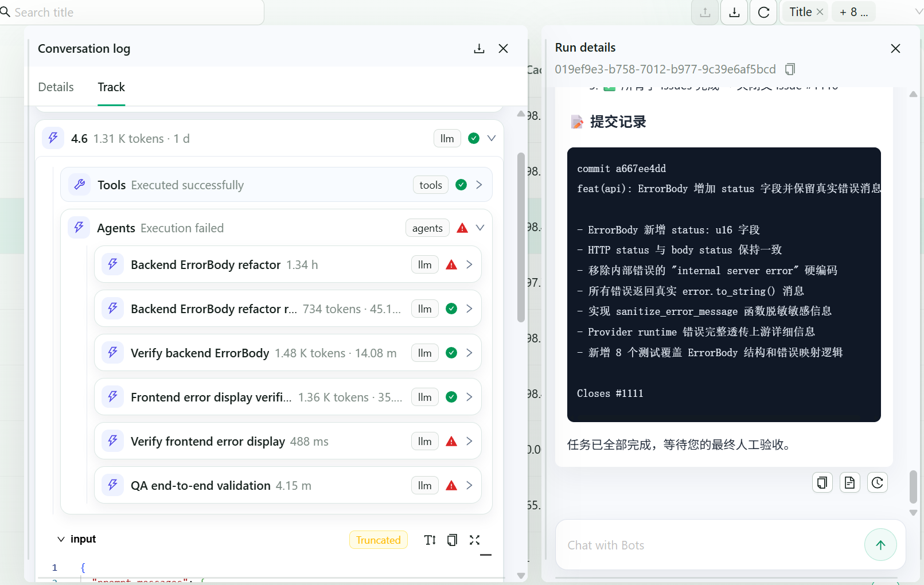
Task: Click success icon on Frontend error display row
Action: 451,397
